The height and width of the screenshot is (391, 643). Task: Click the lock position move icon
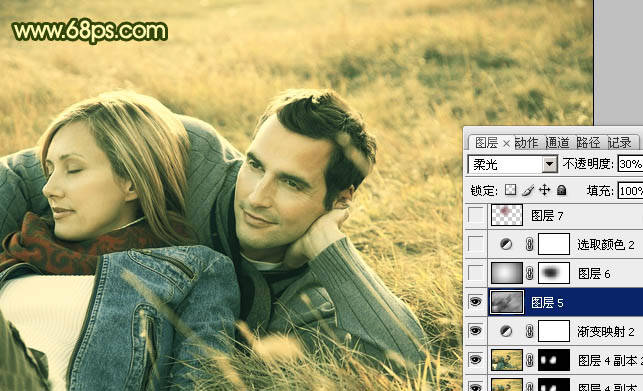click(544, 190)
